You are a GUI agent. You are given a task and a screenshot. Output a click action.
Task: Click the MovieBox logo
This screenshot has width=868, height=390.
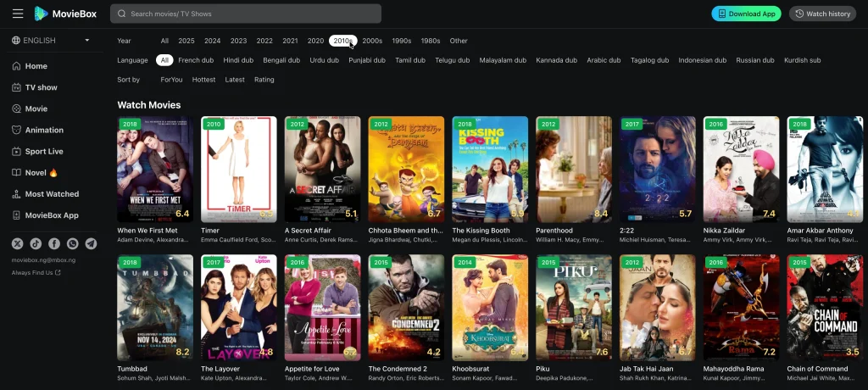pyautogui.click(x=65, y=14)
